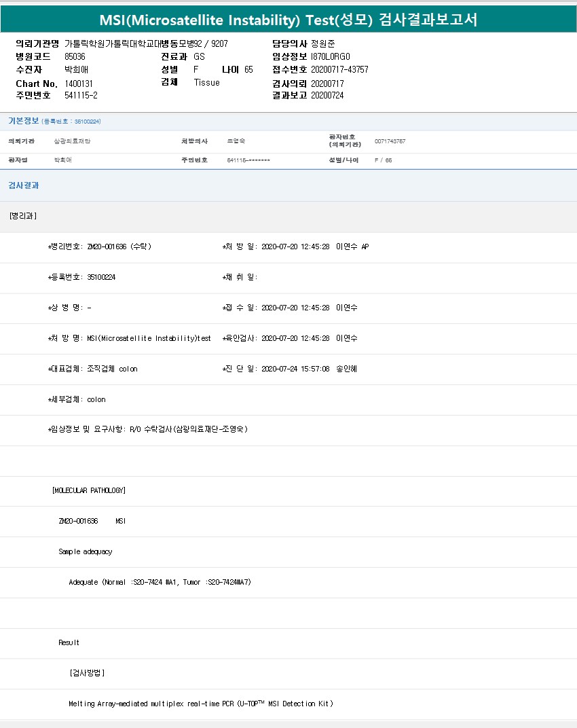The image size is (577, 728).
Task: Click the Melting Array-mediated multiplex PCR method line
Action: [201, 704]
